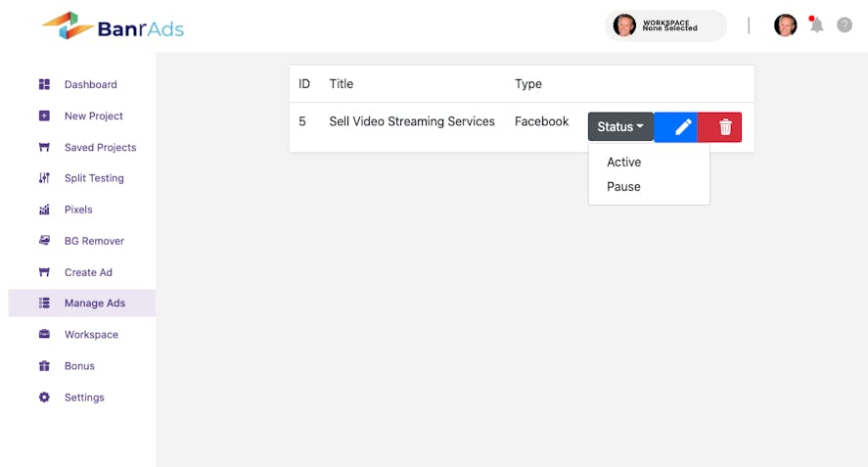Viewport: 868px width, 467px height.
Task: Open the user profile avatar
Action: coord(785,25)
